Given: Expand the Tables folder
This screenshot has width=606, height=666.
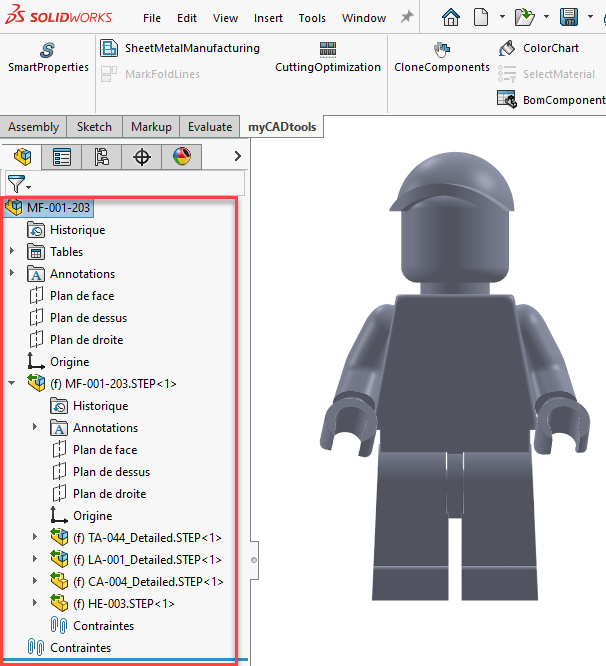Looking at the screenshot, I should pos(12,251).
